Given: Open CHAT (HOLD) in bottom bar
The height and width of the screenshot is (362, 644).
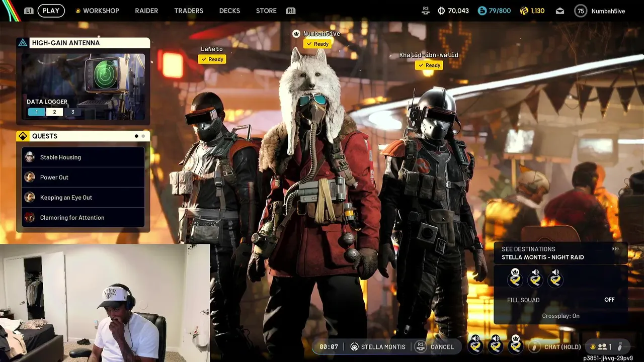Looking at the screenshot, I should (562, 347).
